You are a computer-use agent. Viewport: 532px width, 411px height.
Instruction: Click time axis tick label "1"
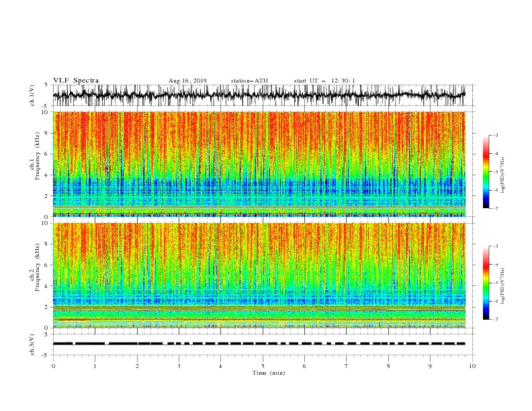point(95,366)
